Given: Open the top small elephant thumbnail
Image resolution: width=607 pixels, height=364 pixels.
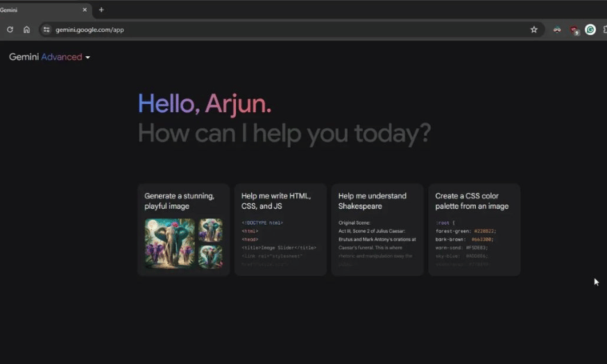Looking at the screenshot, I should (211, 230).
